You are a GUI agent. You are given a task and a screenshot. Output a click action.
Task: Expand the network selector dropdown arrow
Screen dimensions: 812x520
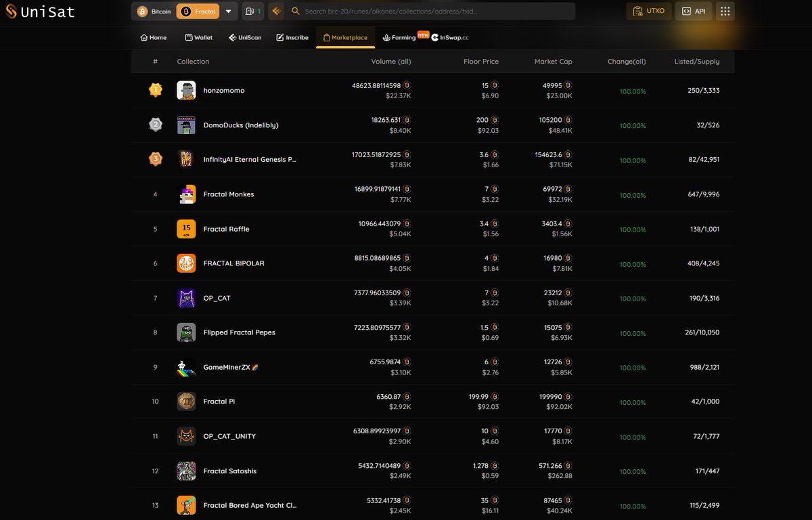[x=228, y=12]
